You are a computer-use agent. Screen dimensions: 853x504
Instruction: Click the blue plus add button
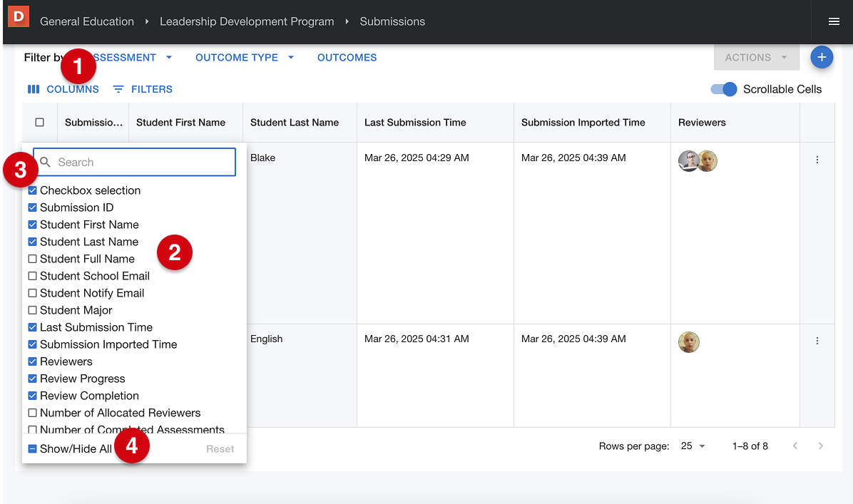822,57
